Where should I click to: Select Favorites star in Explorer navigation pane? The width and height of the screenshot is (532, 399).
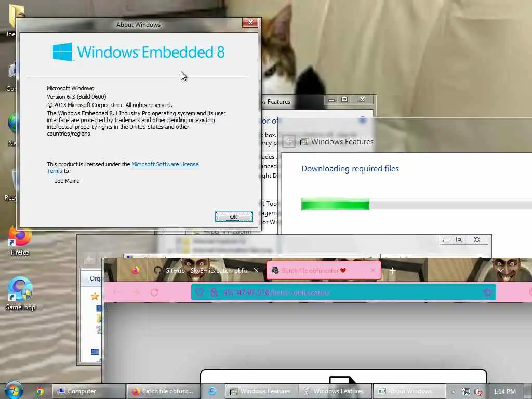95,297
